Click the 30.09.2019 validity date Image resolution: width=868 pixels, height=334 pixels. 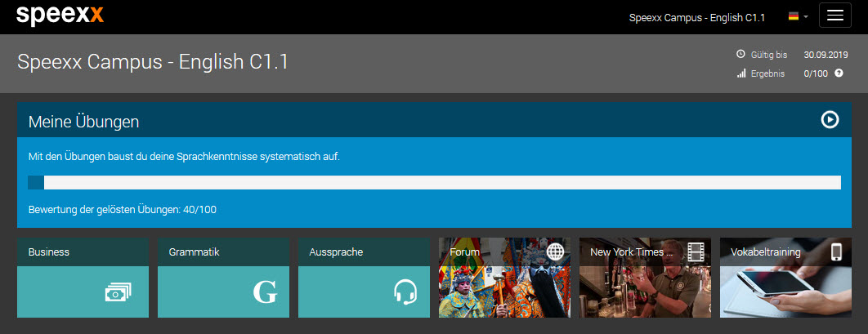[x=826, y=55]
